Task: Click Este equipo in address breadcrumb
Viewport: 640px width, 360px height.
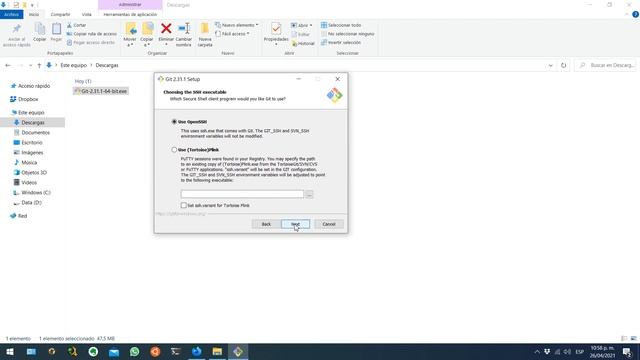Action: click(73, 65)
